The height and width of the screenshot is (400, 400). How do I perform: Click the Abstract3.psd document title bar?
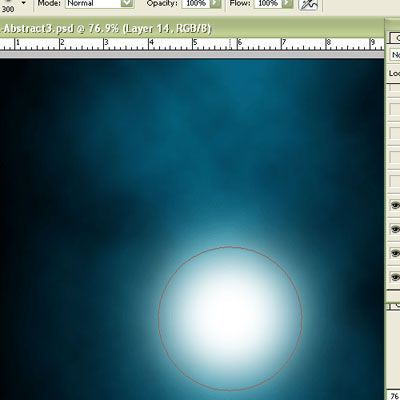coord(192,28)
